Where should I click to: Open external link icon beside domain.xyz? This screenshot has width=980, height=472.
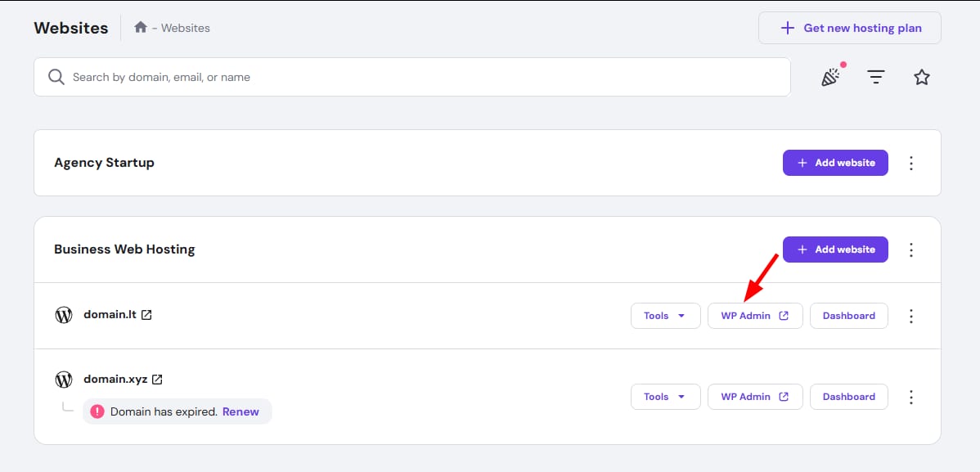click(x=157, y=380)
